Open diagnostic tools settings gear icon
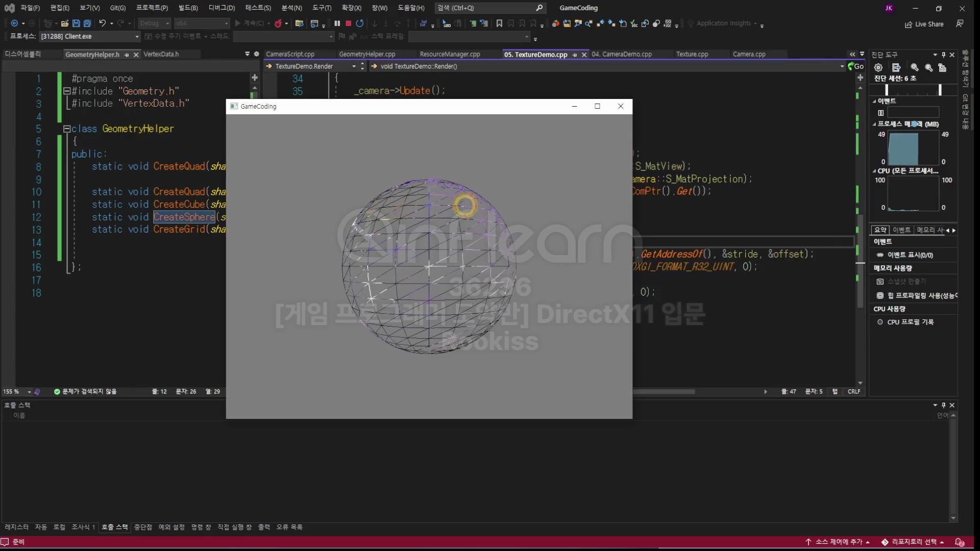The height and width of the screenshot is (551, 980). pyautogui.click(x=878, y=67)
